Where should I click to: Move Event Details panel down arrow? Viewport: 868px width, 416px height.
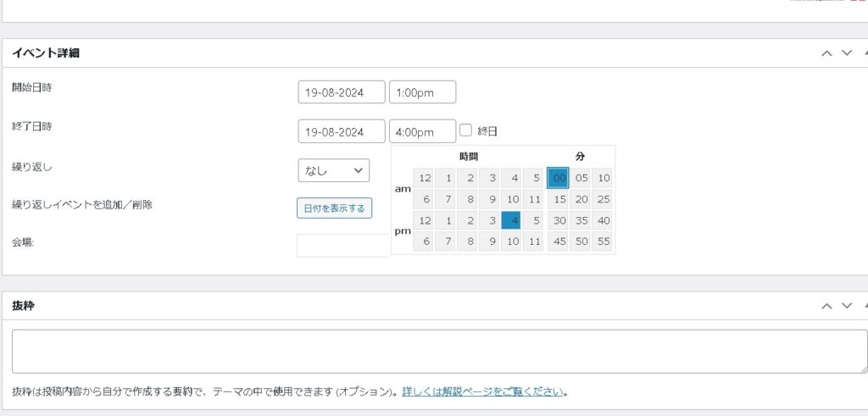click(846, 53)
